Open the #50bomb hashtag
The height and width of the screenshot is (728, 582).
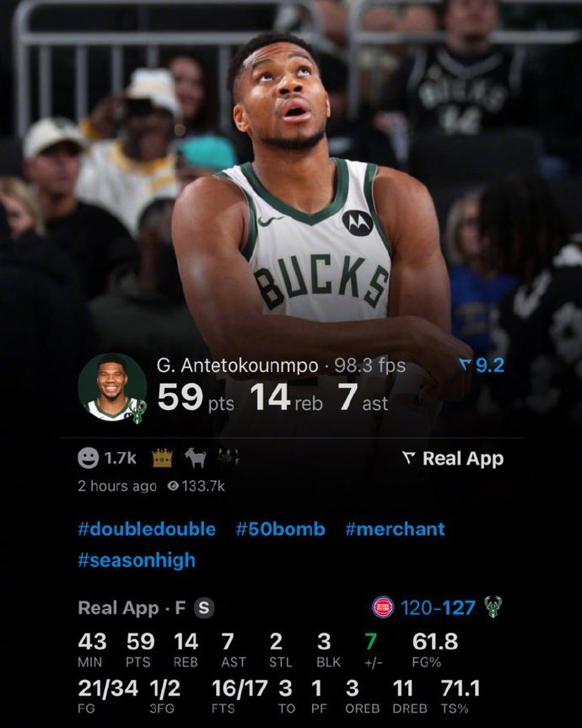[x=280, y=529]
